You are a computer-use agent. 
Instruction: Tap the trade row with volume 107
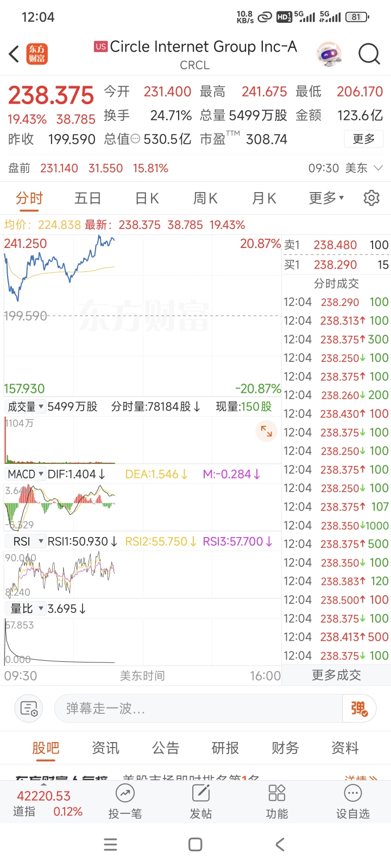(x=336, y=507)
